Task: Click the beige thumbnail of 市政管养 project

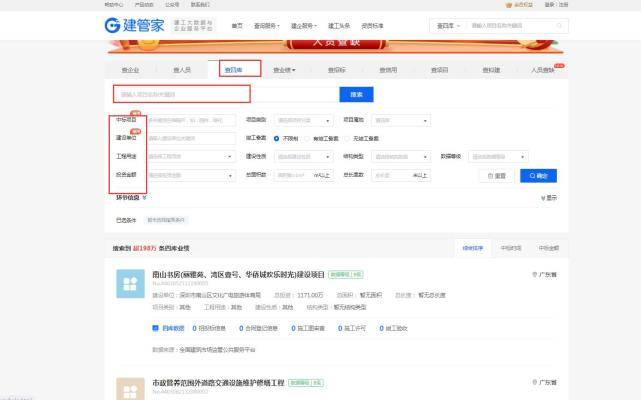Action: coord(130,389)
